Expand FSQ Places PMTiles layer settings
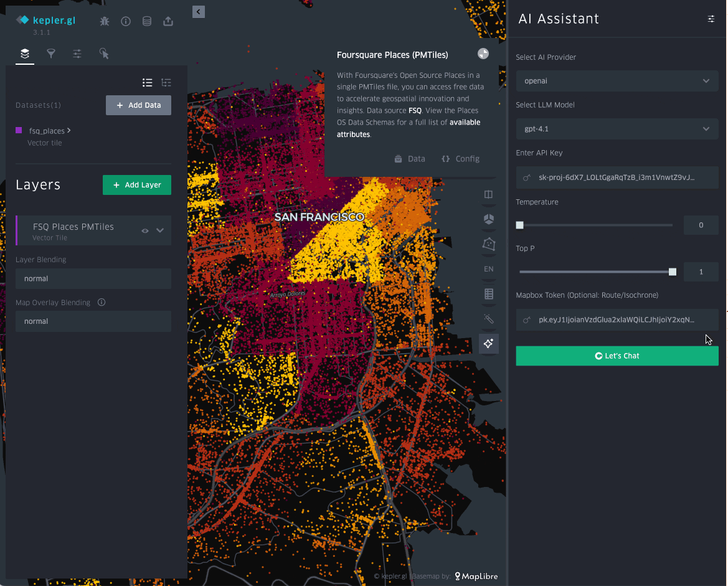Viewport: 728px width, 586px height. point(160,231)
